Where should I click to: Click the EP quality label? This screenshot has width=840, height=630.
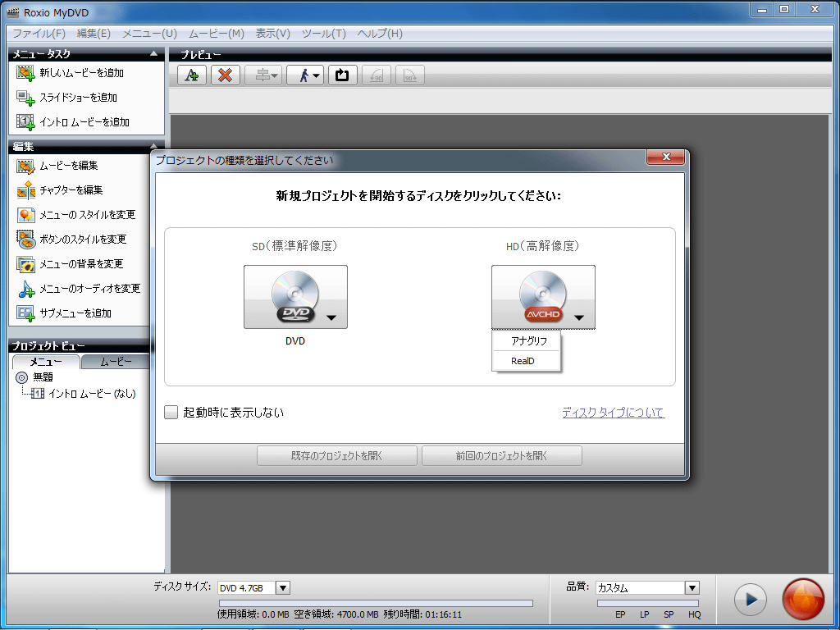tap(620, 614)
